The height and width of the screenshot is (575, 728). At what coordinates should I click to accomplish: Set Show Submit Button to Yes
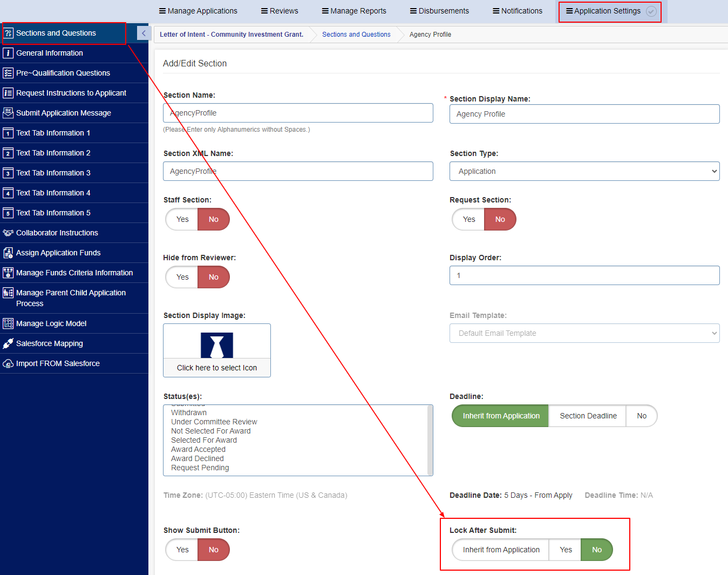[x=182, y=550]
